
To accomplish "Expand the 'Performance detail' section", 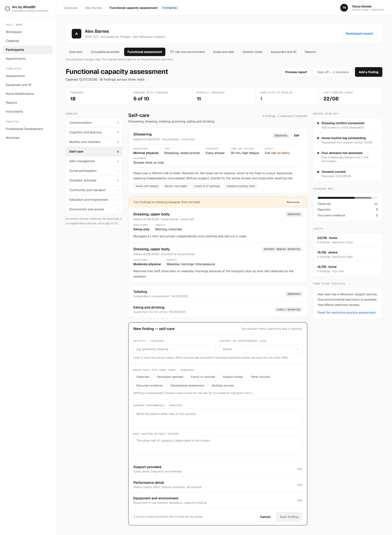I will (x=218, y=485).
